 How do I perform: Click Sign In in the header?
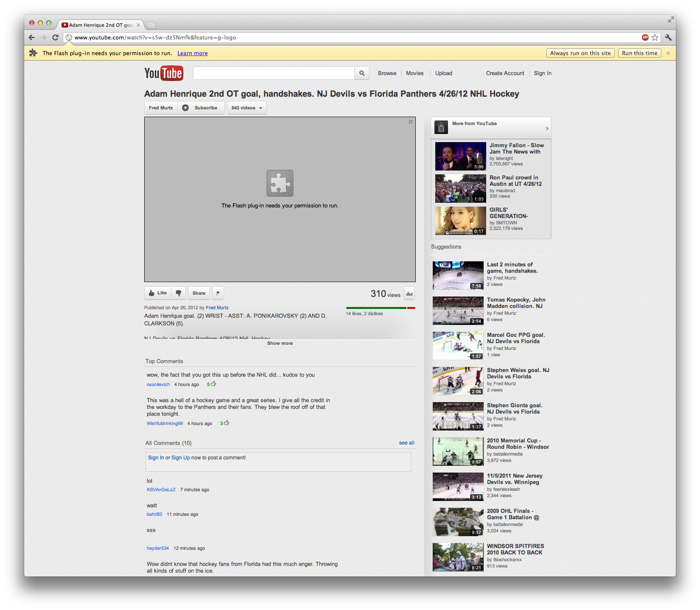[543, 73]
